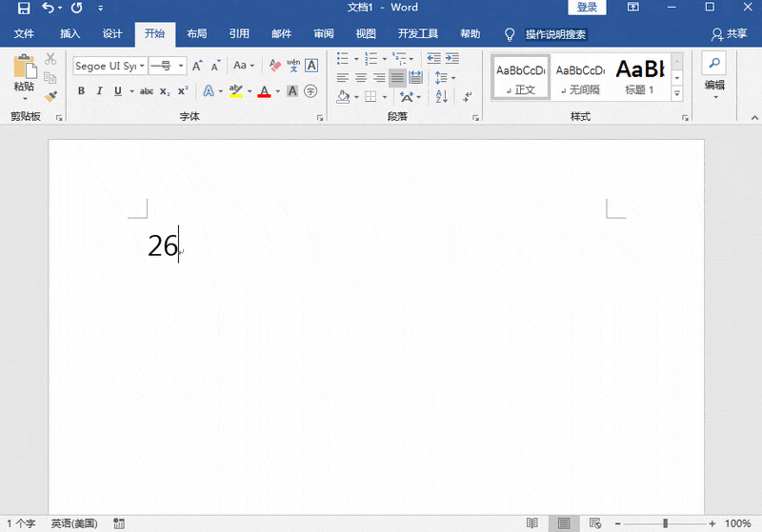Click the 共享 share button
Viewport: 762px width, 532px height.
click(730, 33)
